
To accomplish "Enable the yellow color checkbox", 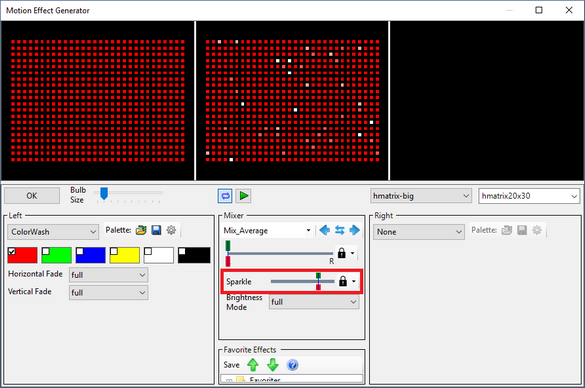I will click(x=114, y=251).
